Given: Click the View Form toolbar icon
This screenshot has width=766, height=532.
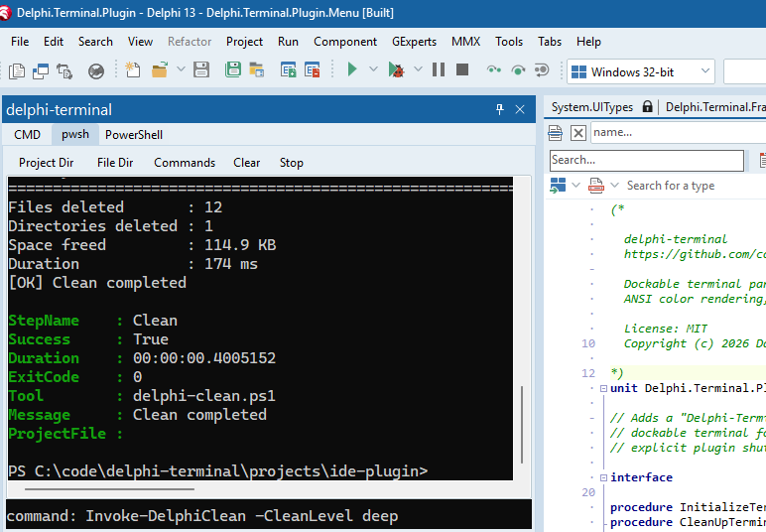Looking at the screenshot, I should [41, 70].
